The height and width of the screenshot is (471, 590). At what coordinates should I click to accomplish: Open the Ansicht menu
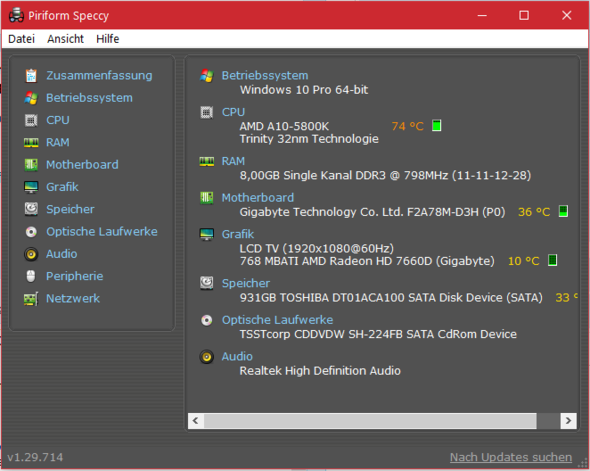pos(65,39)
